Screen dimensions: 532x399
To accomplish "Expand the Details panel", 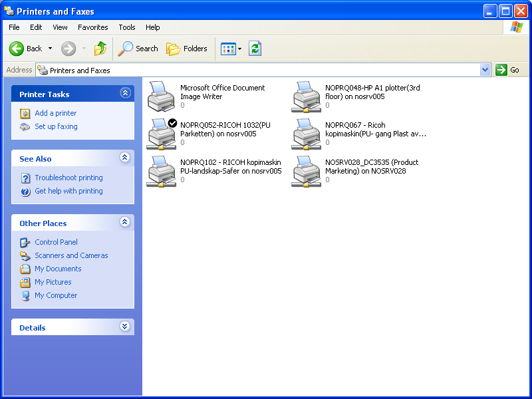I will 124,327.
